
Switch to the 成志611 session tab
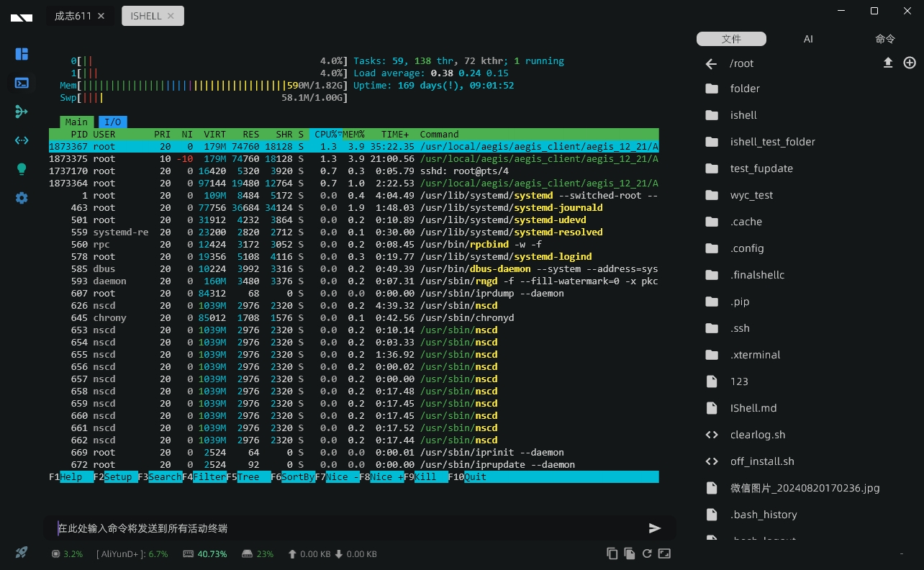(73, 16)
